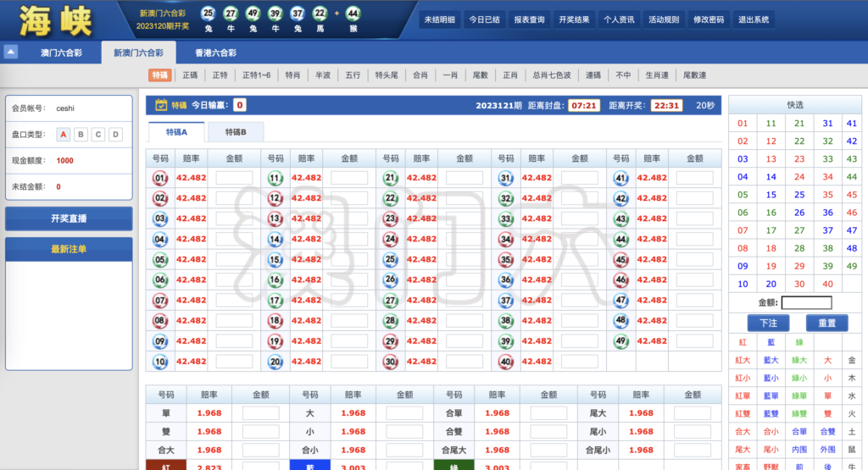
Task: Click blue number ball 37 in the table
Action: 505,301
